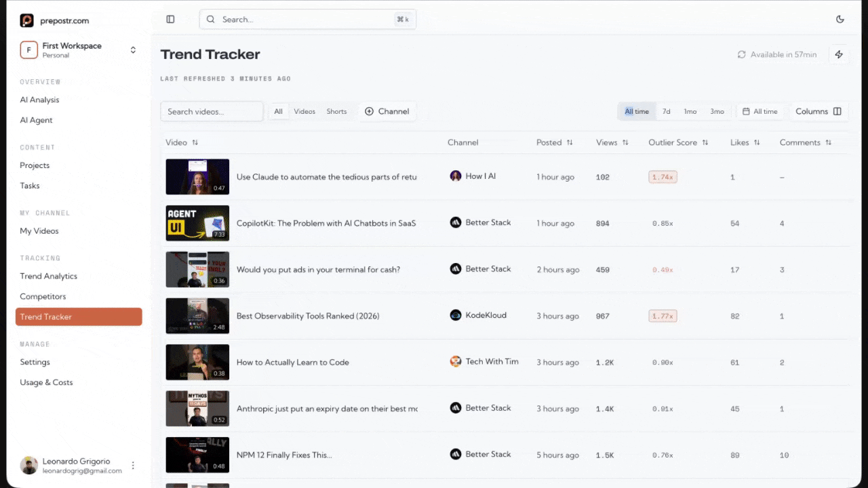Select the All content type filter
The image size is (868, 488).
[279, 111]
